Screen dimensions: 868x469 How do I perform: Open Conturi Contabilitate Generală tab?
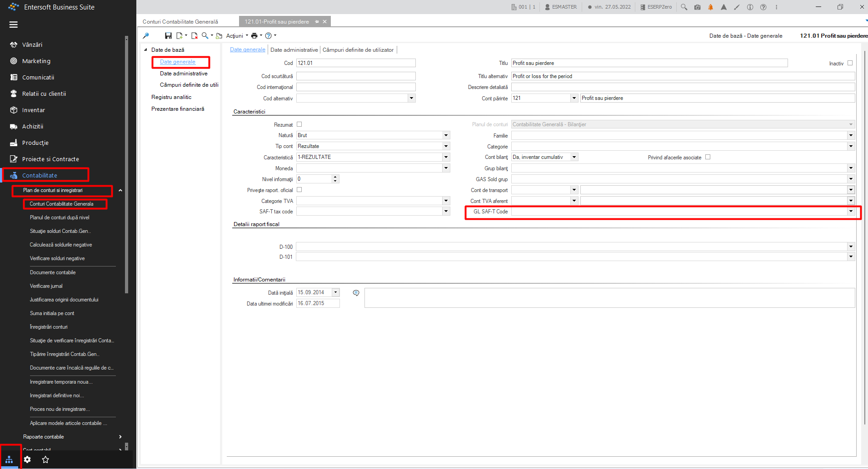pos(180,21)
